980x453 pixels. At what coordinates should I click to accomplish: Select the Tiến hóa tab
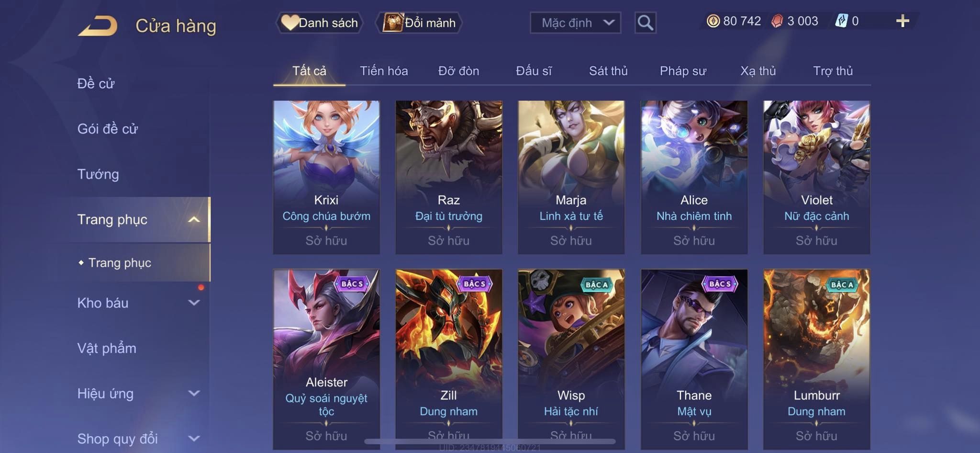point(384,71)
